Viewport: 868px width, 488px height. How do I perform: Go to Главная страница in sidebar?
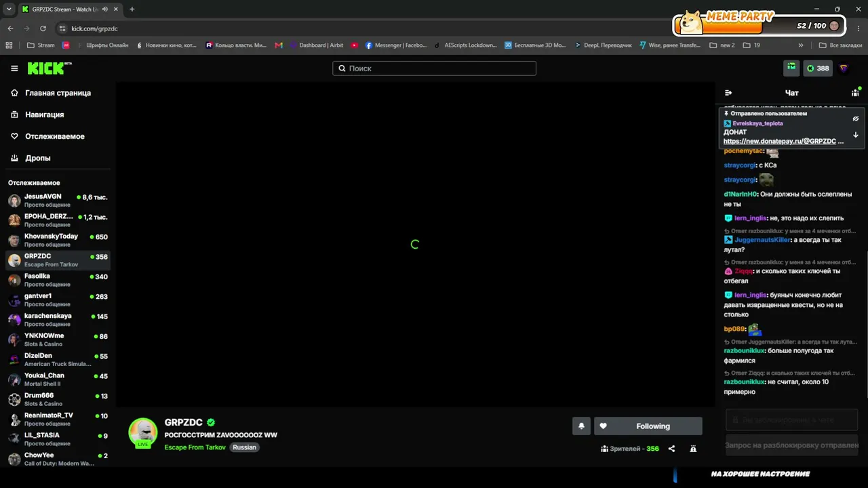coord(58,93)
